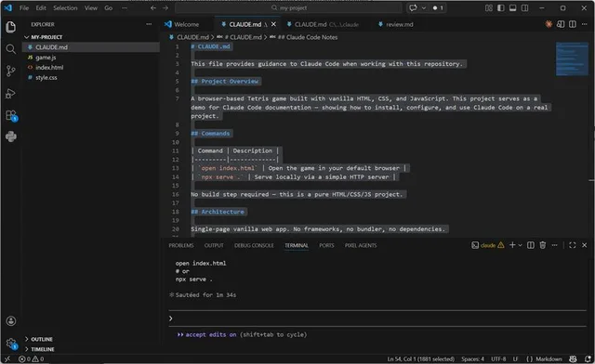The image size is (595, 364).
Task: Split the terminal
Action: 531,245
